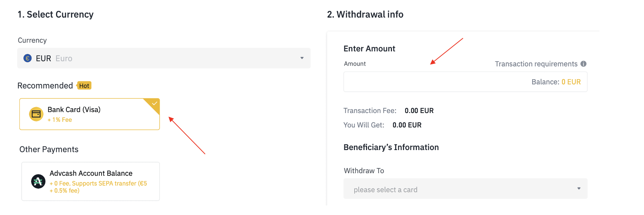Screen dimensions: 644x215
Task: Click the Euro currency coin icon
Action: pos(27,58)
